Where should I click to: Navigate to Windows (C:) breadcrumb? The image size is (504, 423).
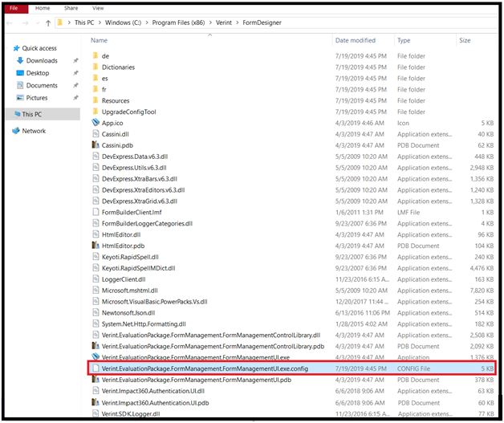point(123,22)
